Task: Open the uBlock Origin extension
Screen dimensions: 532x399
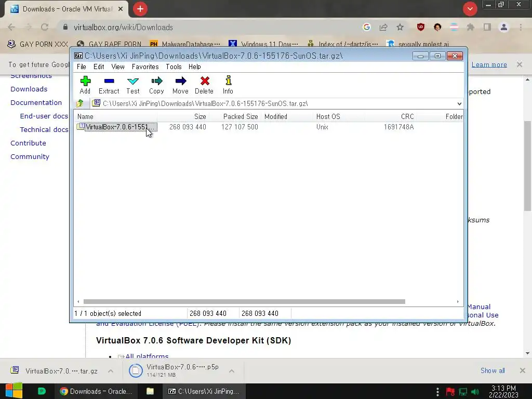Action: (x=421, y=27)
